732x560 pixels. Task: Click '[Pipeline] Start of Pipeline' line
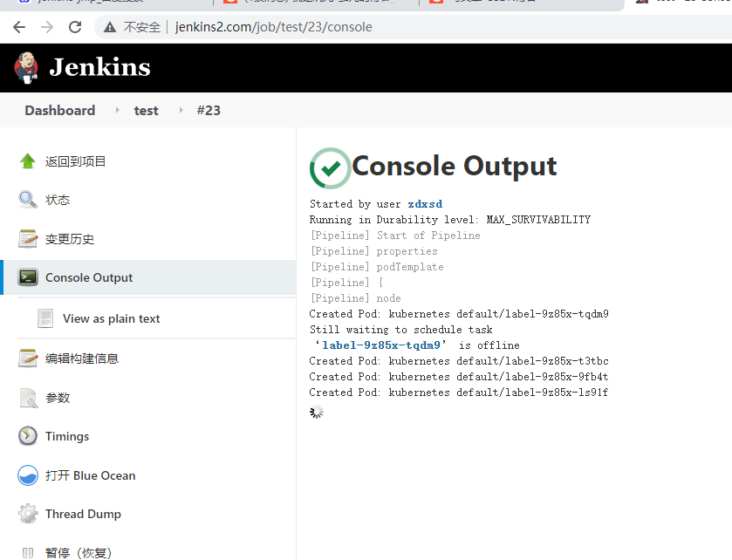coord(395,236)
